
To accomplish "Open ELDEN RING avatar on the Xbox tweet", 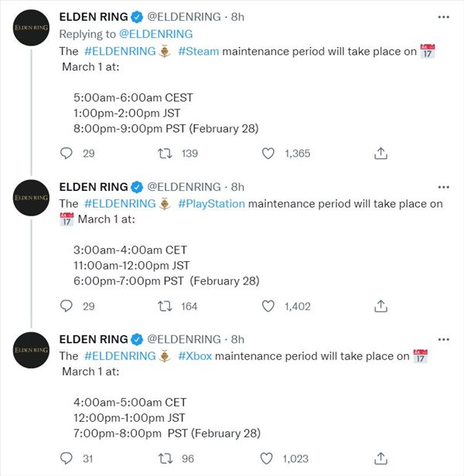I will (31, 350).
